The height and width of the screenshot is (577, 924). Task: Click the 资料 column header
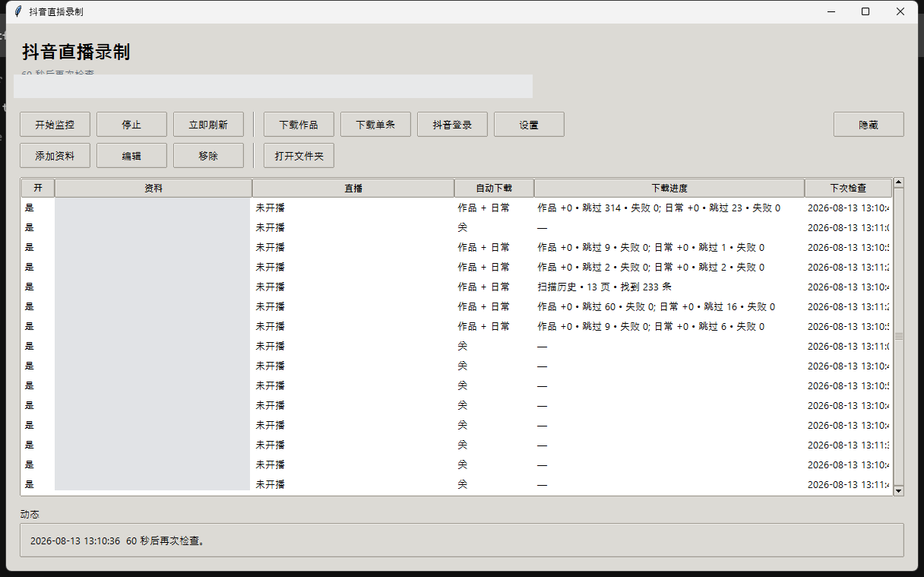153,188
